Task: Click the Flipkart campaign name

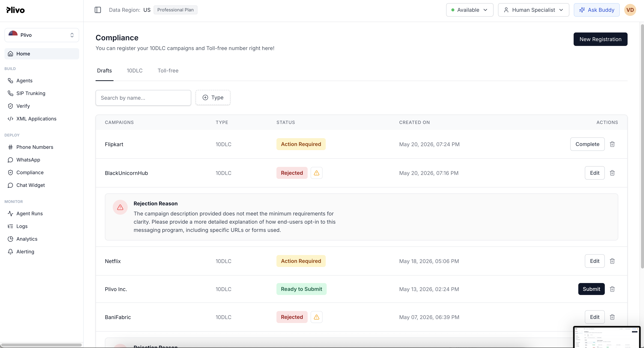Action: (114, 144)
